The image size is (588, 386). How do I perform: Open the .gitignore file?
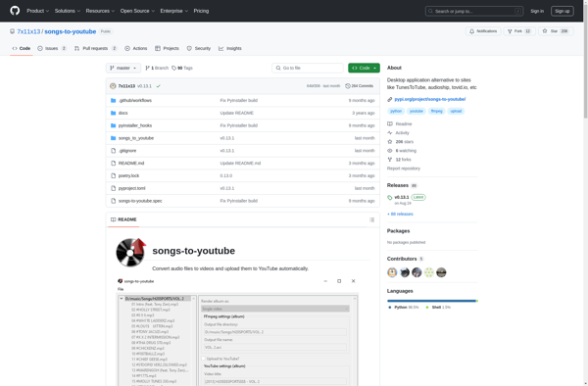[127, 151]
